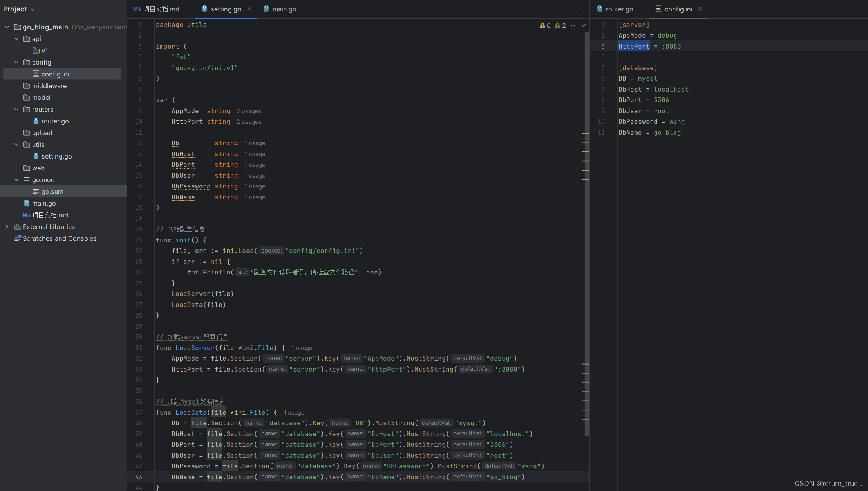Select the v1 folder in tree
868x491 pixels.
coord(40,51)
